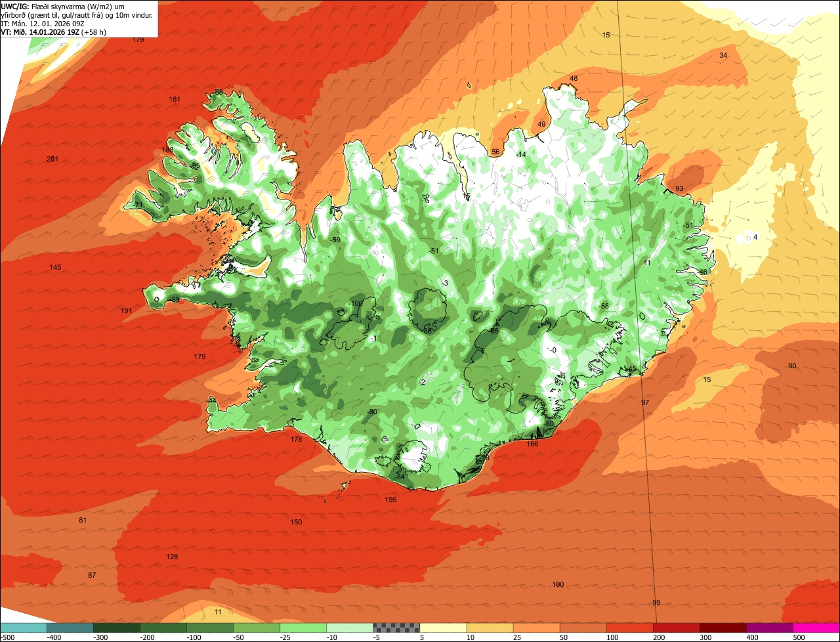
Task: Click the legend label -200
Action: (147, 637)
